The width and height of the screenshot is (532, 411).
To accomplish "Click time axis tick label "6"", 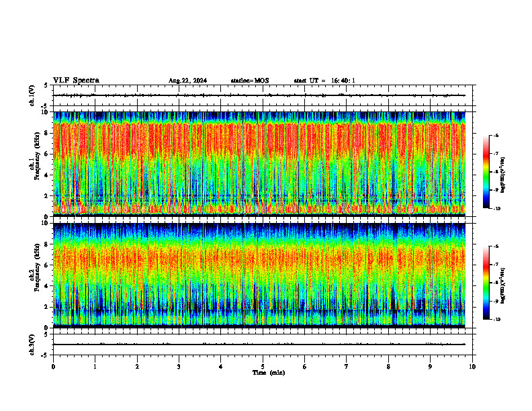I will pyautogui.click(x=305, y=367).
